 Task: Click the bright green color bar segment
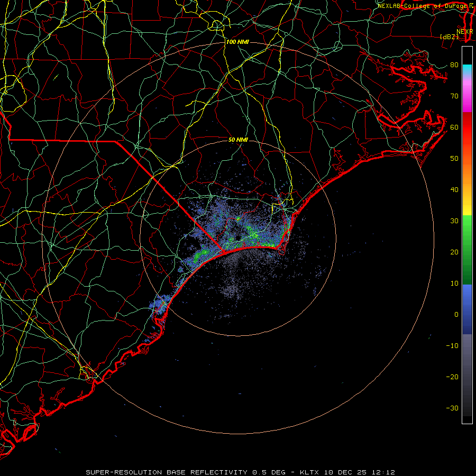click(x=467, y=224)
